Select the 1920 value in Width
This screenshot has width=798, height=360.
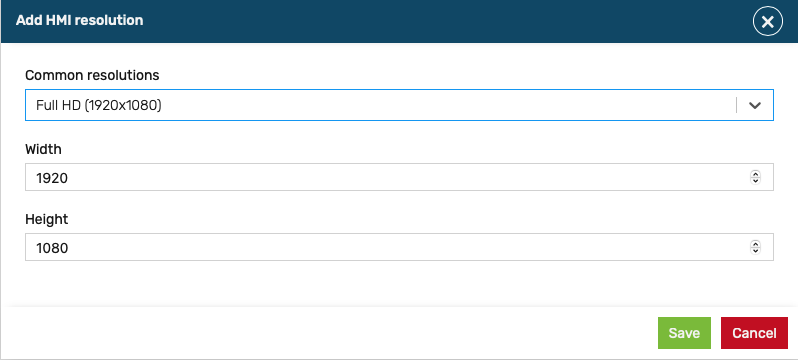click(x=52, y=178)
